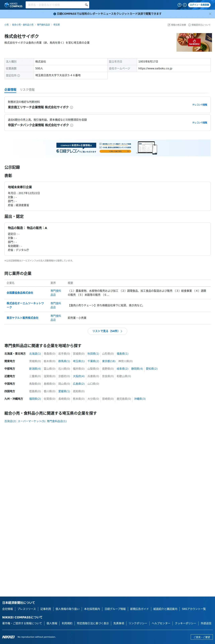Open 特定商取引法に基づく表示 footer link

(x=93, y=623)
